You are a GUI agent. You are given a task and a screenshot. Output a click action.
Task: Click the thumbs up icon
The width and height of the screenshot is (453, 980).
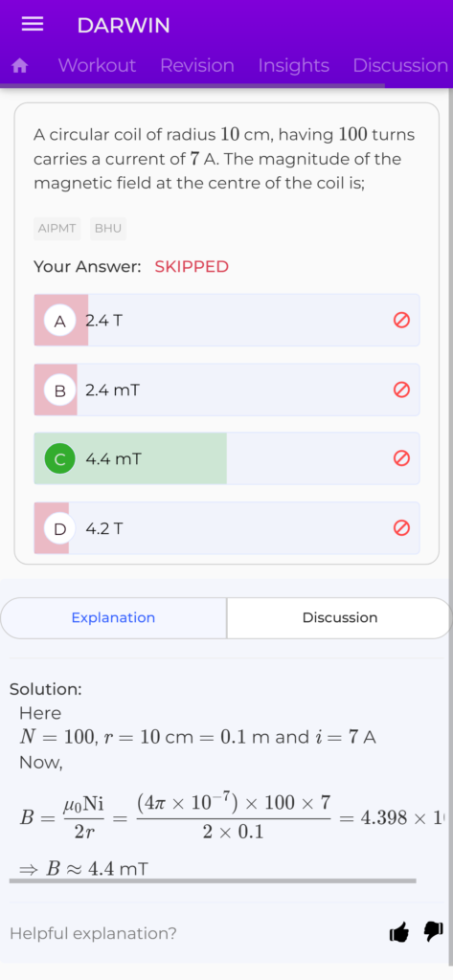[398, 933]
